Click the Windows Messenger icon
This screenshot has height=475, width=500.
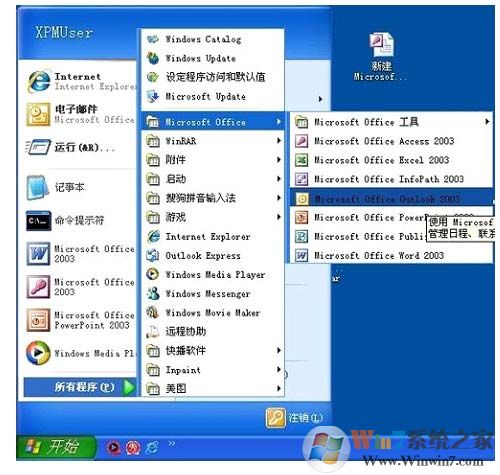point(153,293)
